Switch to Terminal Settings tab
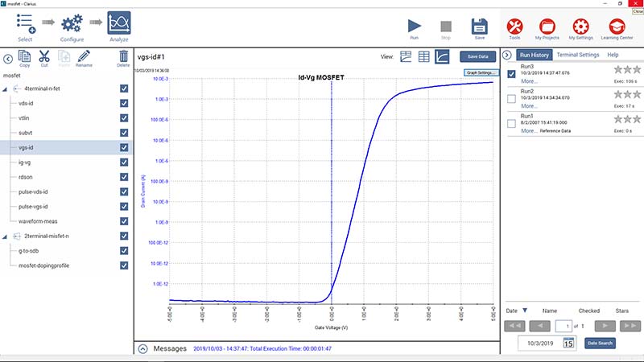Image resolution: width=644 pixels, height=362 pixels. click(577, 55)
